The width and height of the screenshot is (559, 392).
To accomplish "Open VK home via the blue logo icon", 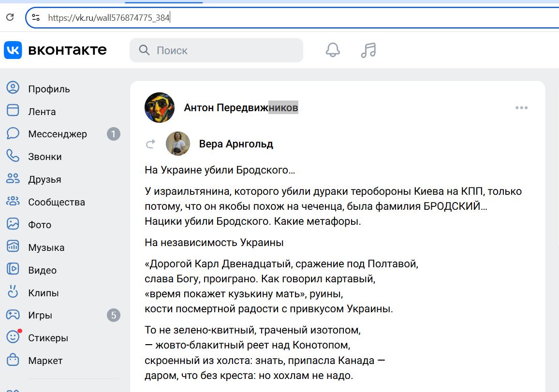I will coord(13,50).
